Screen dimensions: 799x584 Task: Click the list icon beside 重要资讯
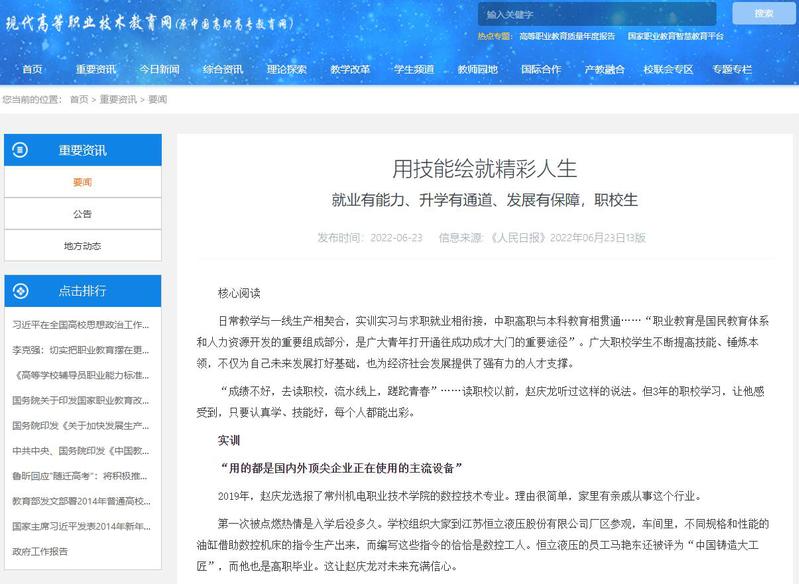[x=19, y=150]
